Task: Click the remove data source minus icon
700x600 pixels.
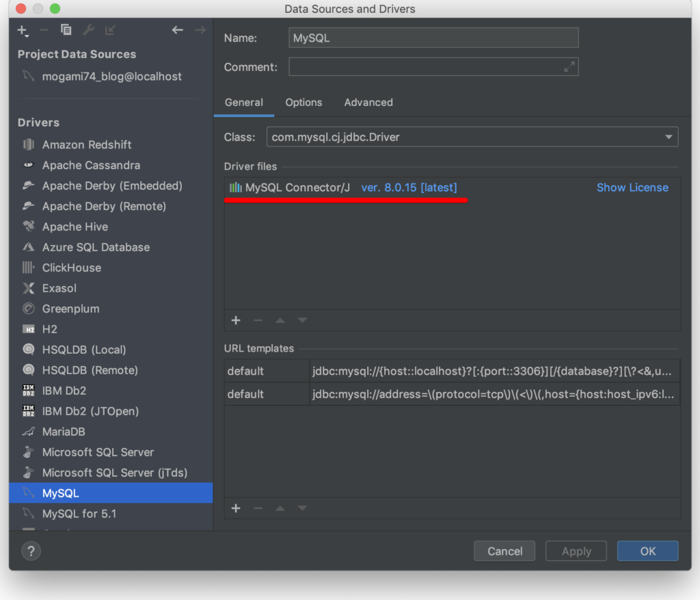Action: 44,30
